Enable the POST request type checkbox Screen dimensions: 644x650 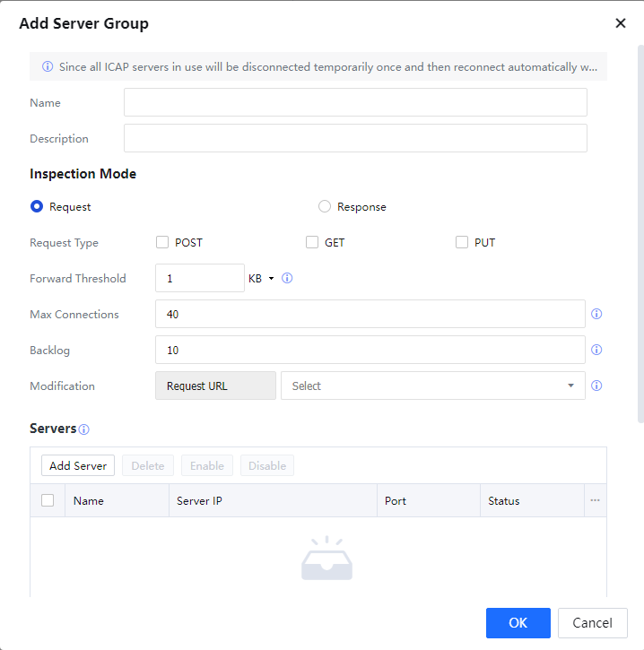[162, 242]
